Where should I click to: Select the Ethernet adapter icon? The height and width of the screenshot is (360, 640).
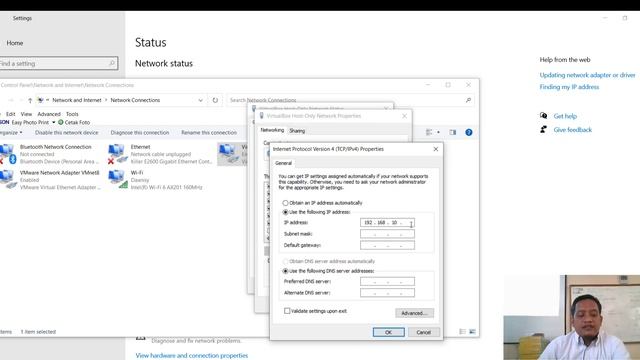click(x=117, y=154)
